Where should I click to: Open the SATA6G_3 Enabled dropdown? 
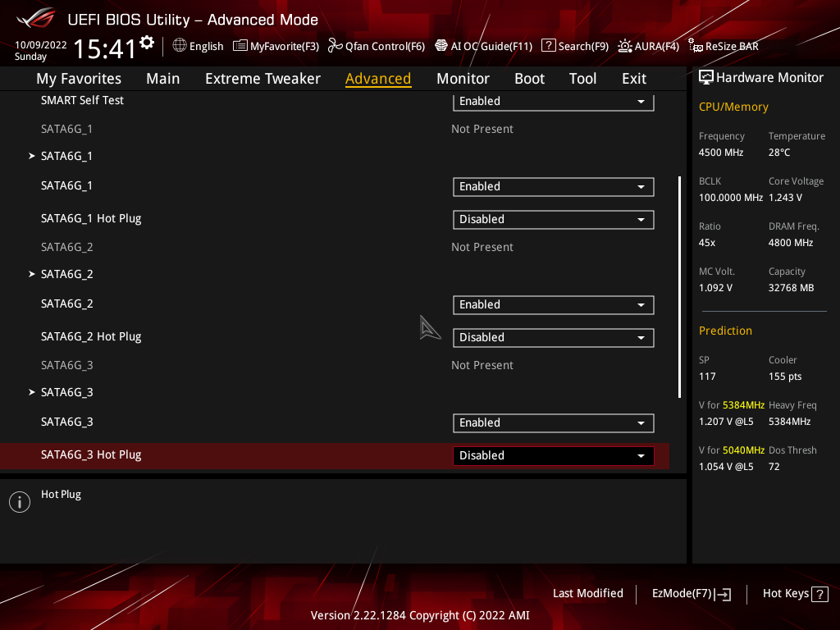click(554, 422)
